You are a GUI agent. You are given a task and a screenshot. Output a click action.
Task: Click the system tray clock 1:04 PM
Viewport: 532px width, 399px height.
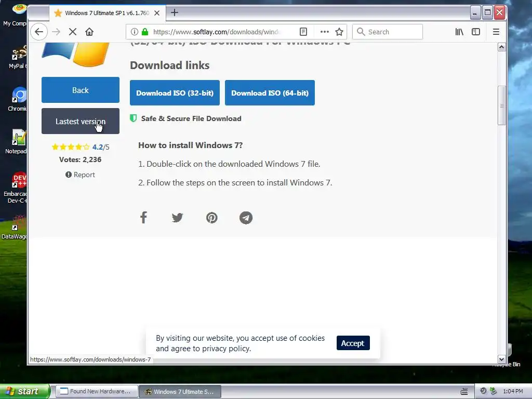point(513,391)
